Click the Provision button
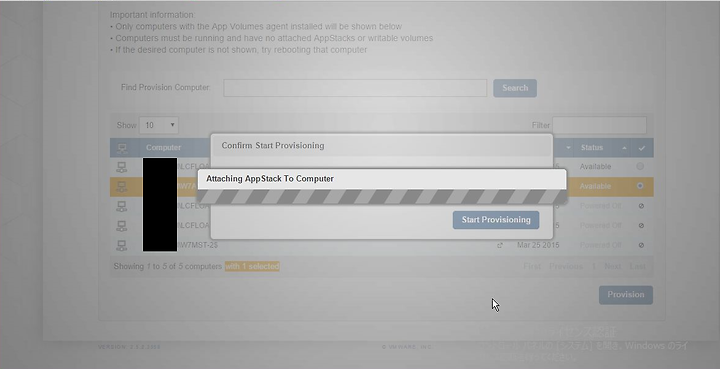This screenshot has width=720, height=369. click(x=625, y=295)
